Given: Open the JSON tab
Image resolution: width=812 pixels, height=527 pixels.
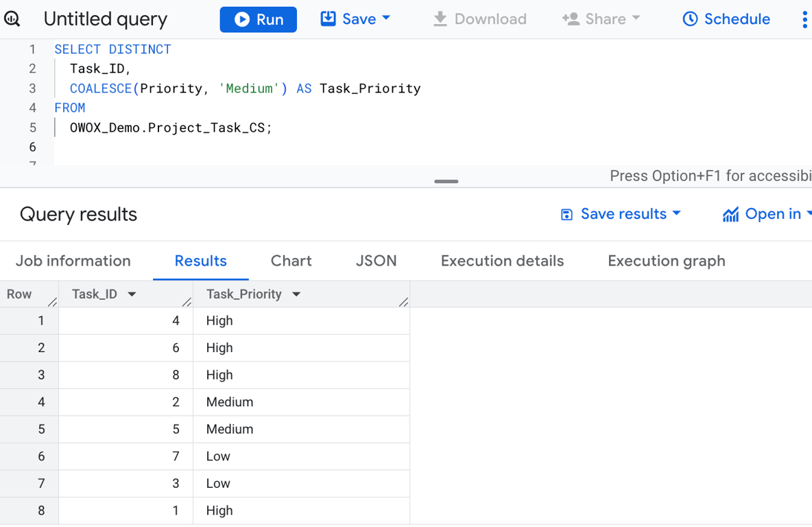Looking at the screenshot, I should tap(376, 261).
